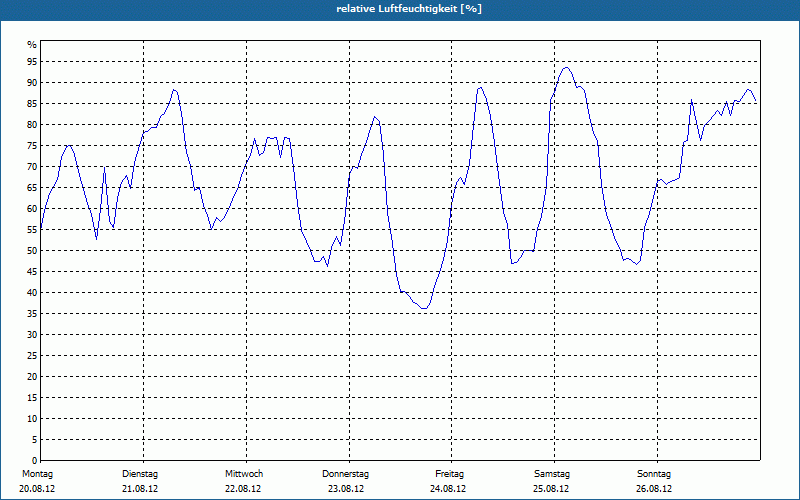Click the date 25.08.12
This screenshot has height=500, width=800.
coord(551,489)
